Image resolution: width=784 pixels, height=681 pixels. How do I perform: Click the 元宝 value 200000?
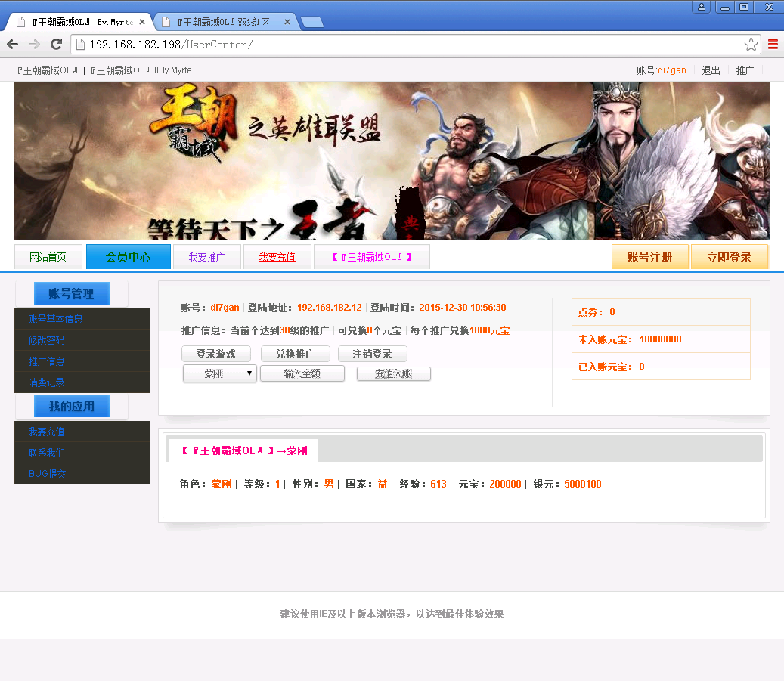click(505, 484)
